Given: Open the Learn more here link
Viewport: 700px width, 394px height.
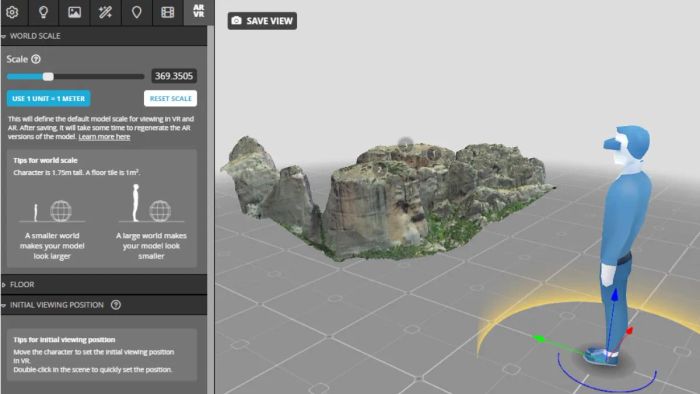Looking at the screenshot, I should pos(104,137).
